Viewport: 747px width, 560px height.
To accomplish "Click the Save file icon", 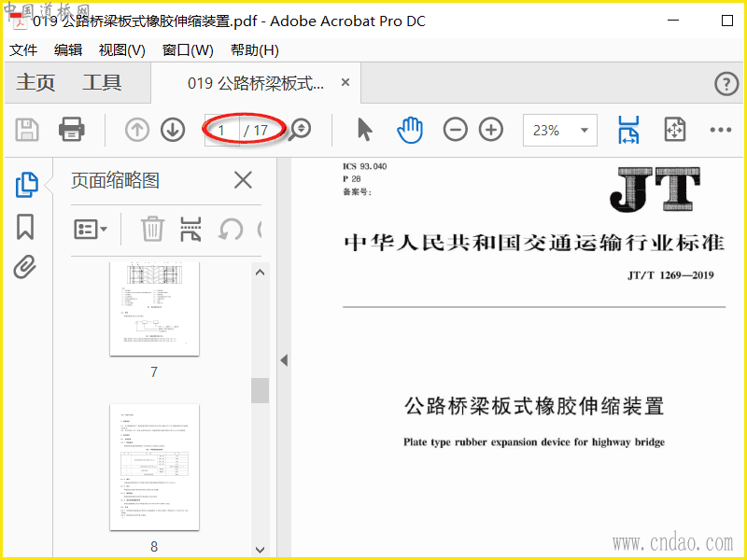I will point(27,130).
